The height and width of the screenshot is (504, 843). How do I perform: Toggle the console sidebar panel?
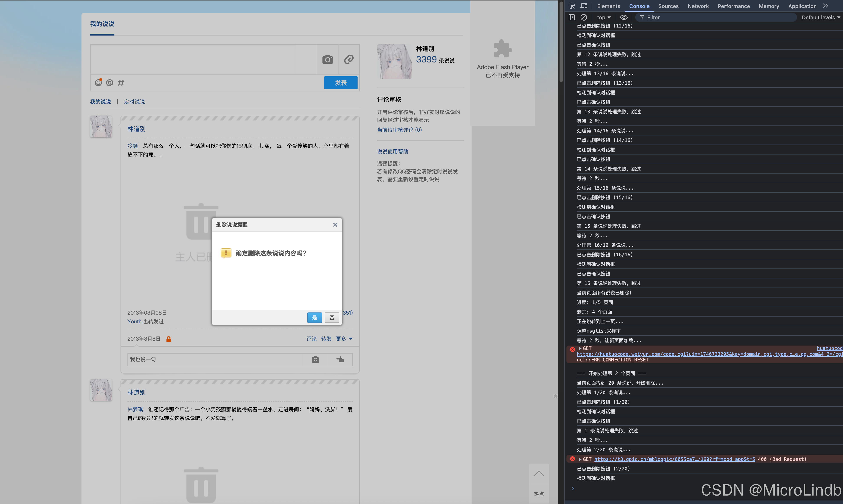(x=572, y=17)
